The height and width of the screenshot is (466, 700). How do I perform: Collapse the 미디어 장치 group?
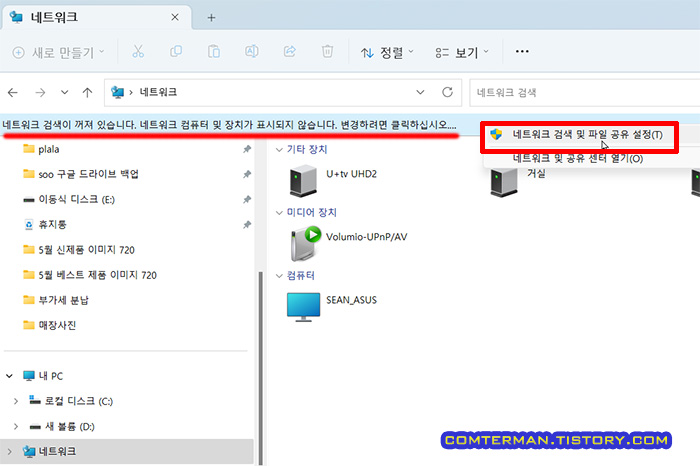coord(279,212)
